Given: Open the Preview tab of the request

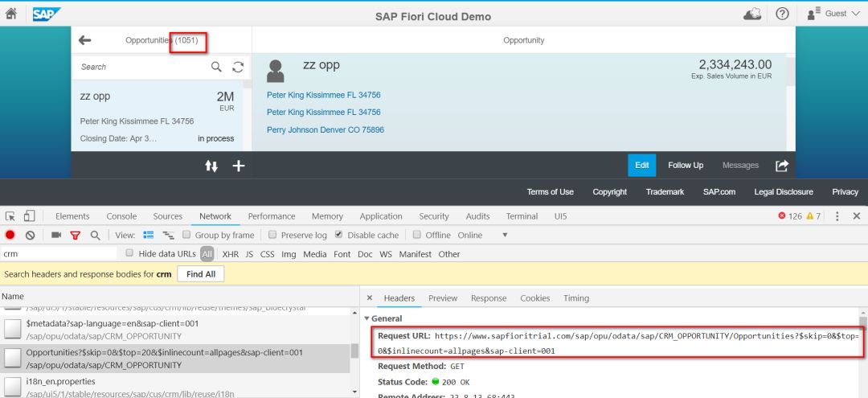Looking at the screenshot, I should (x=443, y=298).
